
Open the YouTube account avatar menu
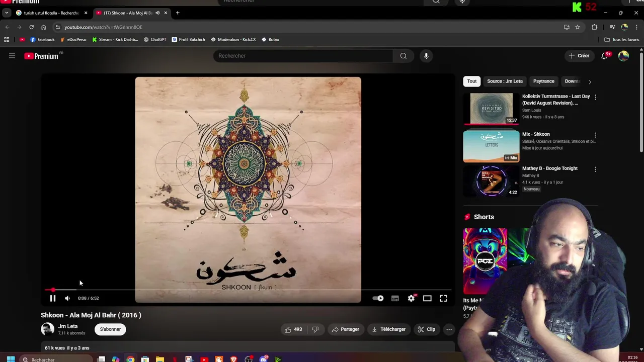tap(623, 56)
